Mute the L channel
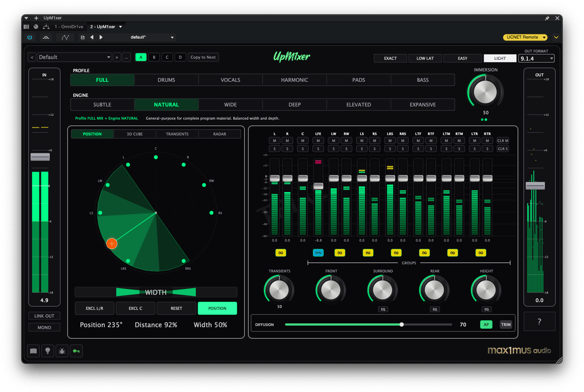 click(275, 141)
